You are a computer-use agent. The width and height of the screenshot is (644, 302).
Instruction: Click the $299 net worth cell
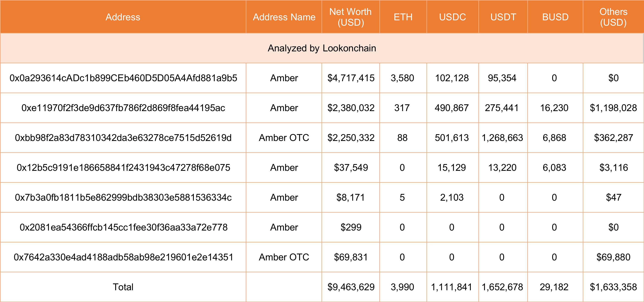tap(350, 227)
